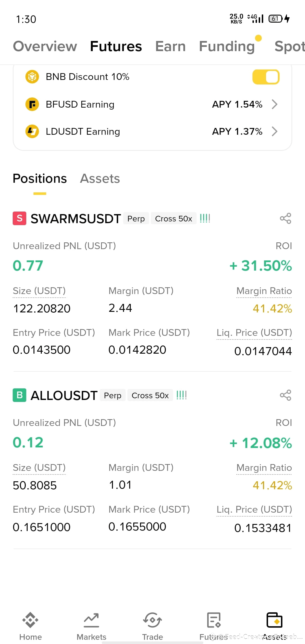Open the Cross 50x leverage selector for ALLOUSDT
This screenshot has height=644, width=305.
tap(150, 395)
